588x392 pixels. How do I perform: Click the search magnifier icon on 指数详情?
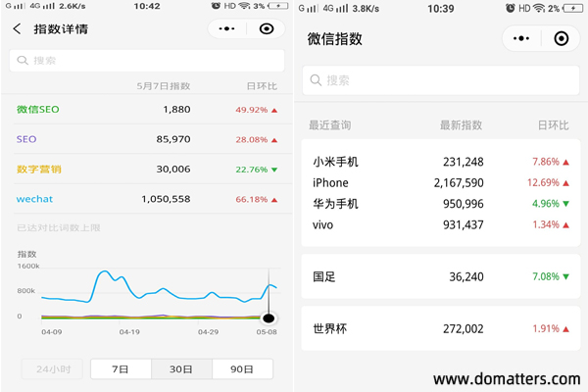pyautogui.click(x=23, y=61)
